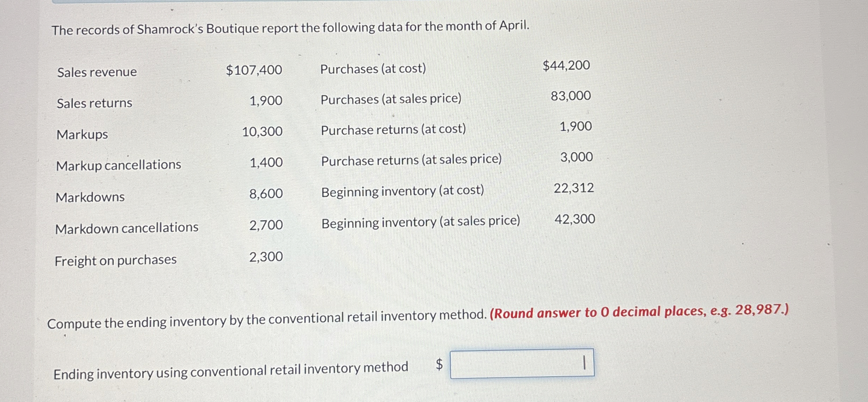This screenshot has height=402, width=868.
Task: Select the Sales returns row
Action: coord(94,103)
